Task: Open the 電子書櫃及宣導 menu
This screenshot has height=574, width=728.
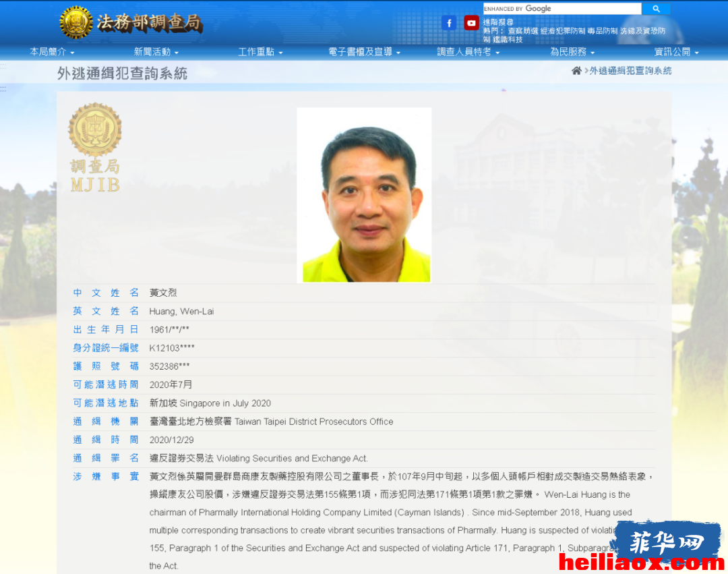Action: (365, 52)
